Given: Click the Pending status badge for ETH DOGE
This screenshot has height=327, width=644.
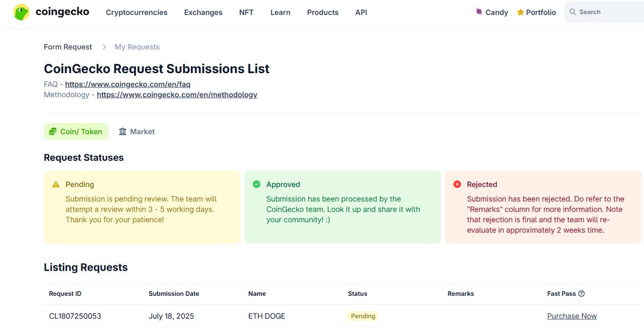Looking at the screenshot, I should point(363,316).
